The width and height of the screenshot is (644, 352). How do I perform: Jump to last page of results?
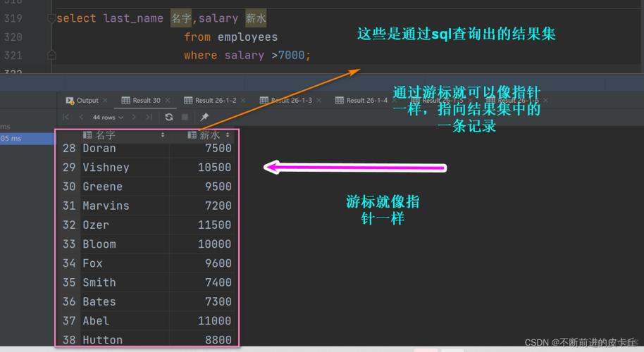[149, 118]
